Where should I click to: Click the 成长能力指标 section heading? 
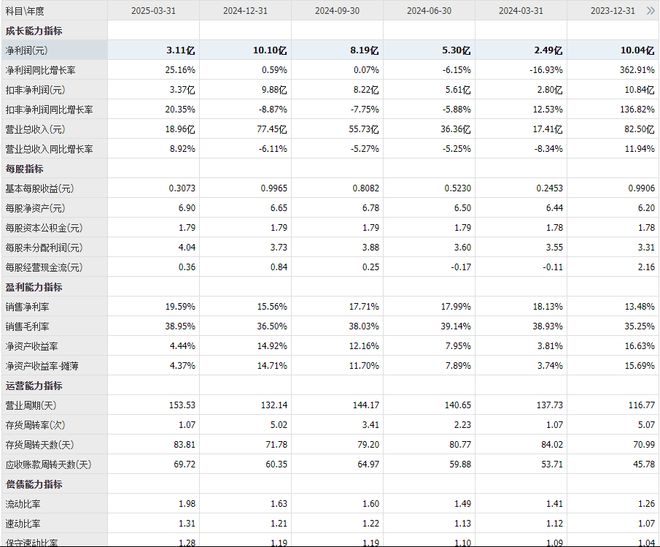click(x=34, y=31)
